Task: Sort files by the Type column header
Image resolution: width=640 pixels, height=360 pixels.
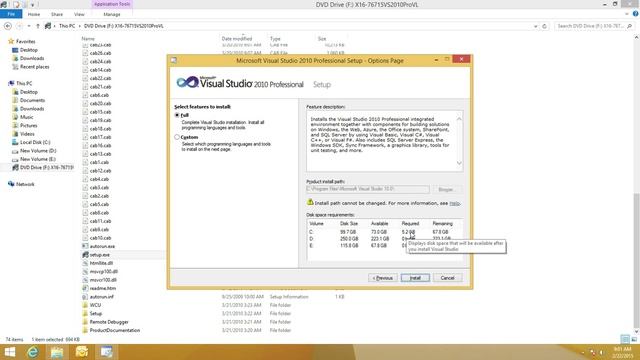Action: click(275, 39)
